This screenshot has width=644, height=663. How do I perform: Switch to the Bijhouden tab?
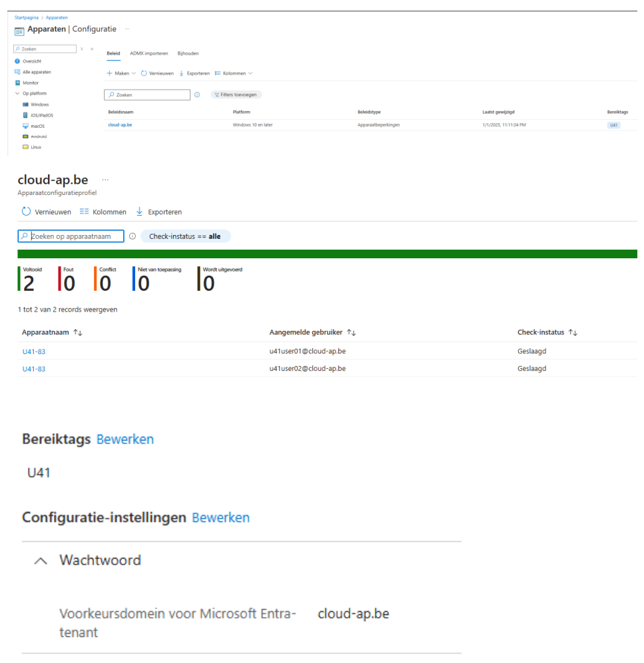pyautogui.click(x=188, y=53)
